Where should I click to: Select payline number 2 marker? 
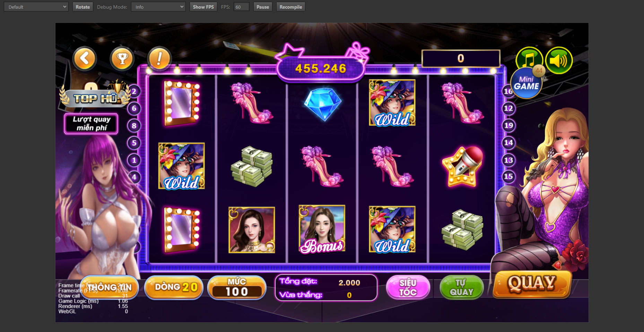pos(134,92)
